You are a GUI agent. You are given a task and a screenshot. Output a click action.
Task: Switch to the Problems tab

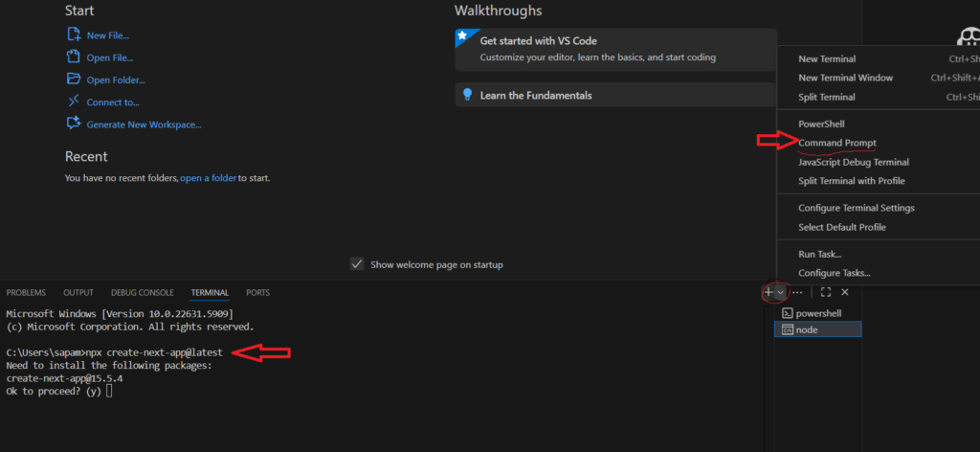pyautogui.click(x=26, y=292)
